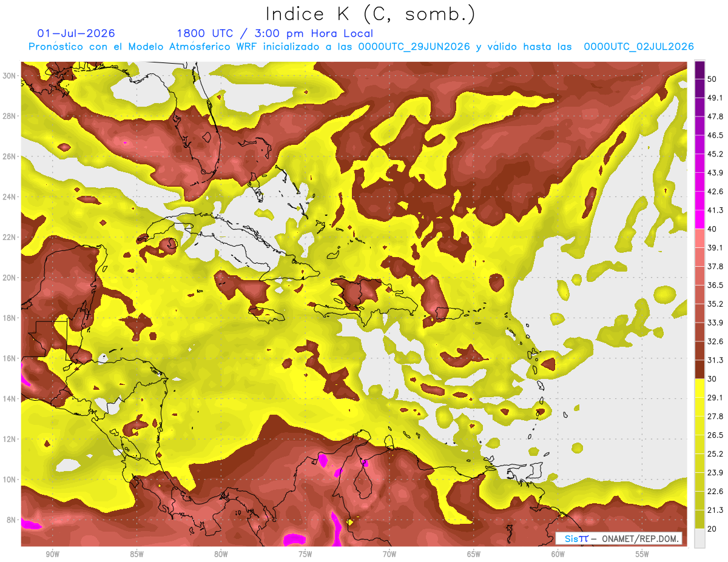Click the '39.1' color scale value
This screenshot has width=728, height=562.
(715, 247)
